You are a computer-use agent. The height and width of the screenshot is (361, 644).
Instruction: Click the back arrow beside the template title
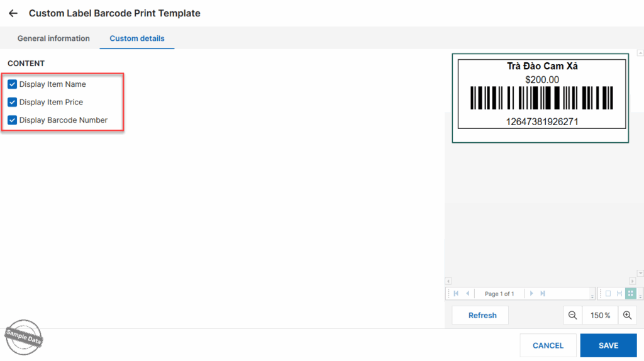pos(13,13)
